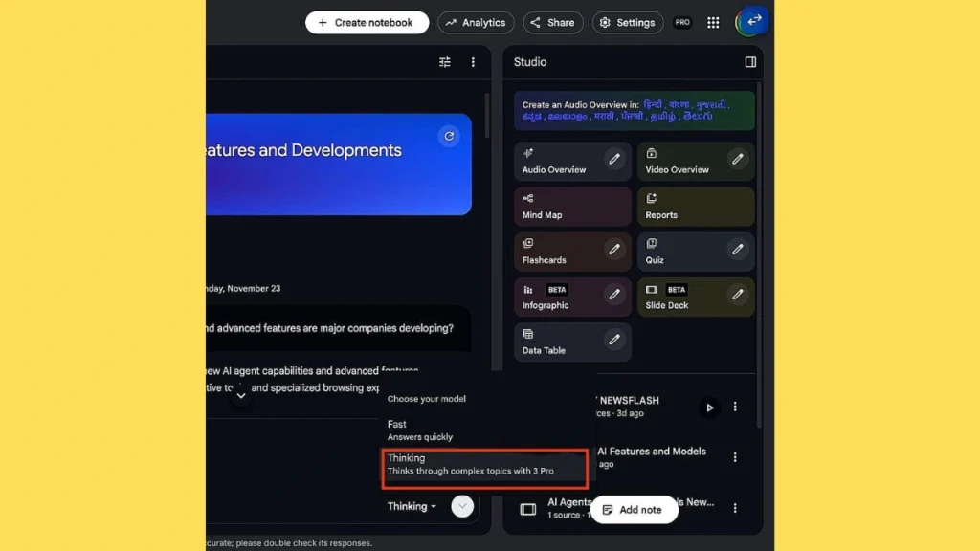Edit Audio Overview customization pencil
This screenshot has height=551, width=980.
(x=614, y=159)
